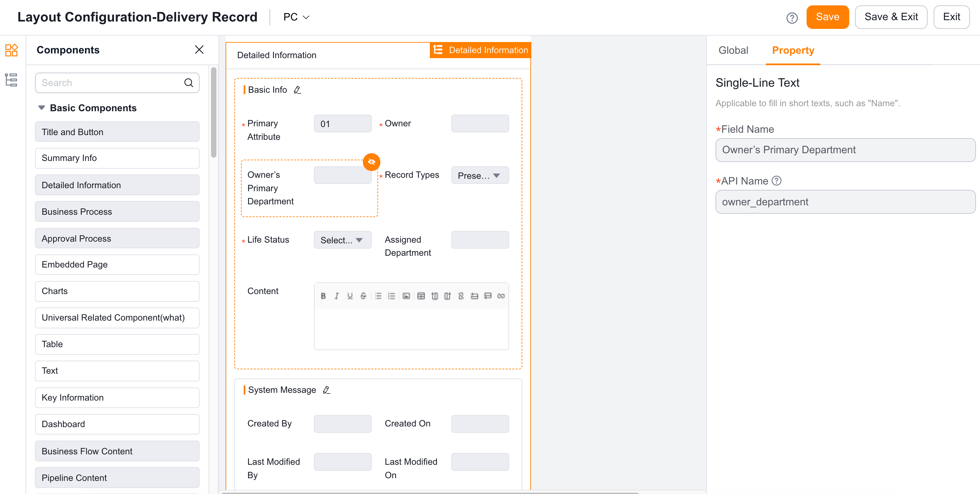
Task: Open the Life Status select dropdown
Action: pyautogui.click(x=342, y=240)
